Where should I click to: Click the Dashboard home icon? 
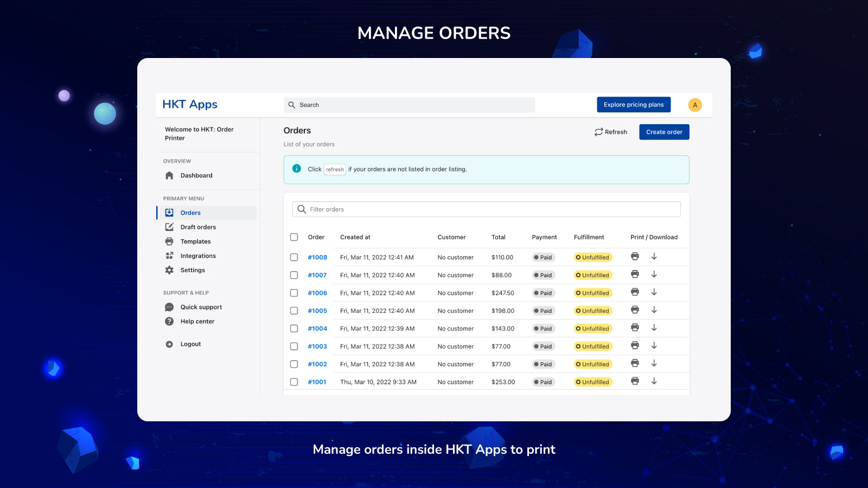click(x=169, y=176)
